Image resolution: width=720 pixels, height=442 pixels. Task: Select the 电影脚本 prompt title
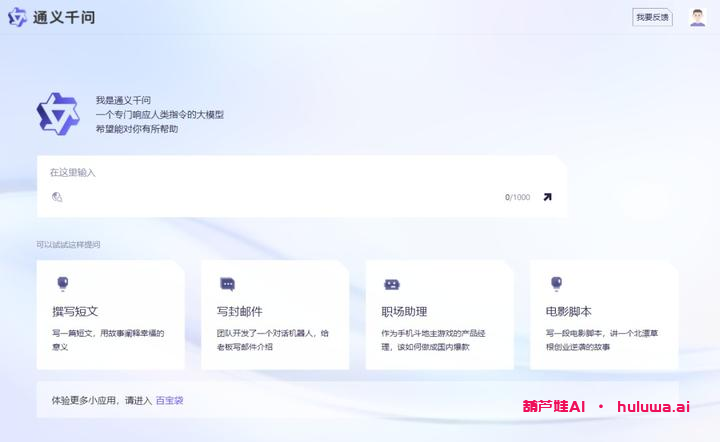pyautogui.click(x=568, y=311)
